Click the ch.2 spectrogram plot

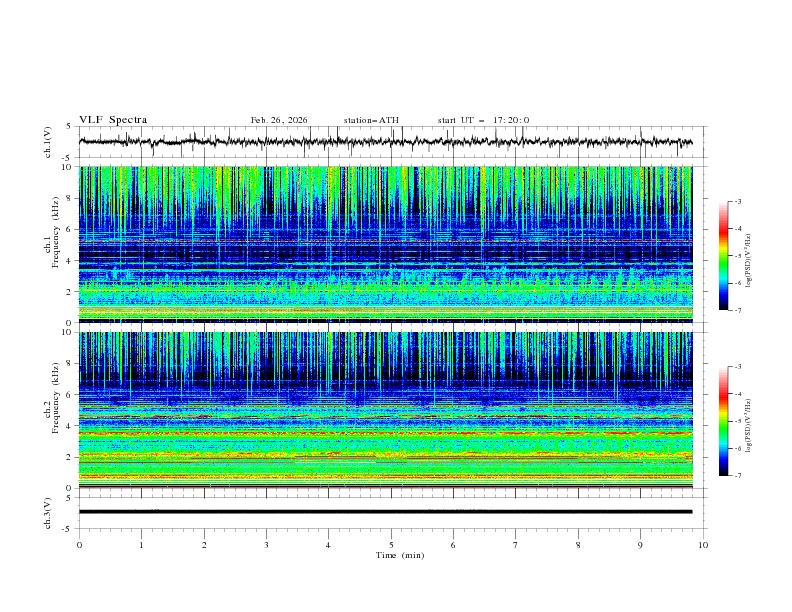click(x=386, y=410)
